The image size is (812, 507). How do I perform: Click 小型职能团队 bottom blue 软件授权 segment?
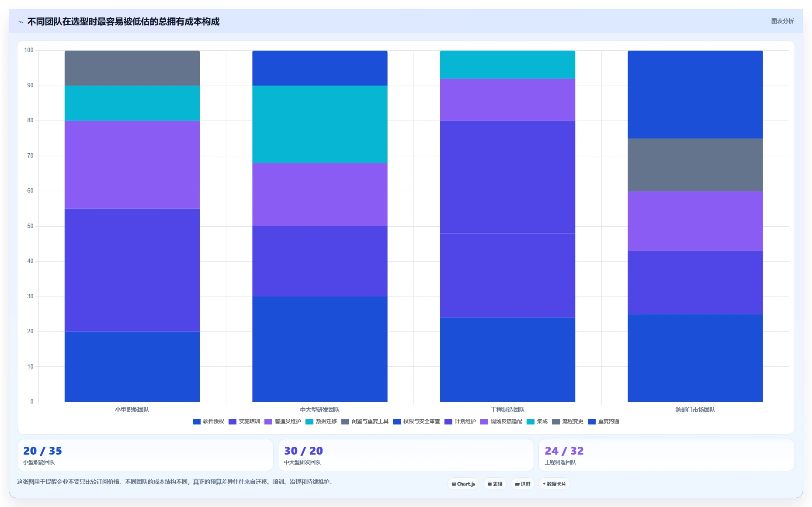[x=132, y=367]
